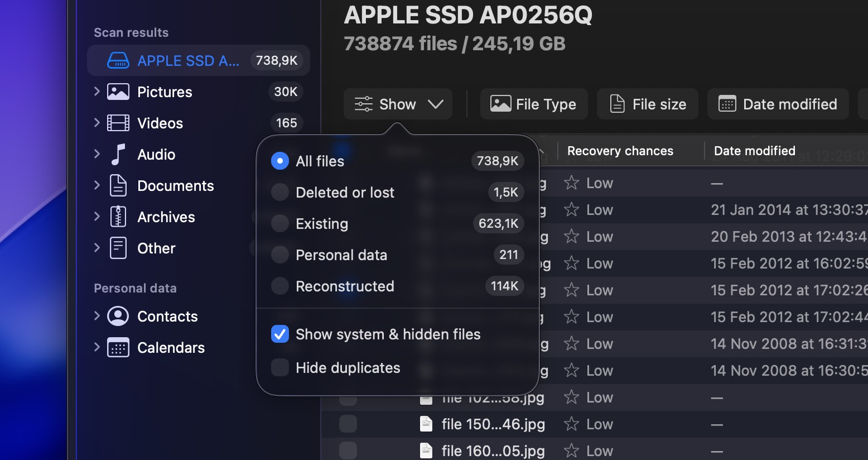
Task: Click the File size filter label
Action: pyautogui.click(x=659, y=104)
